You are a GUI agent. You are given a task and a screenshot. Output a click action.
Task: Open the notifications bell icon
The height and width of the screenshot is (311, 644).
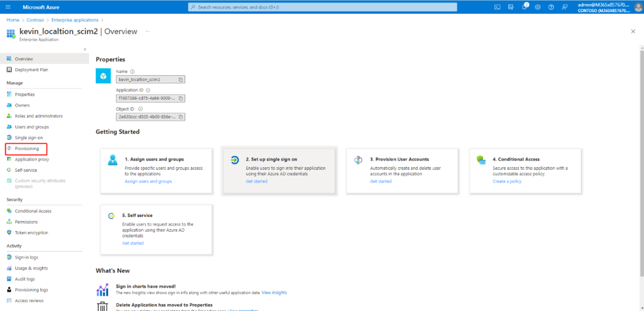525,7
